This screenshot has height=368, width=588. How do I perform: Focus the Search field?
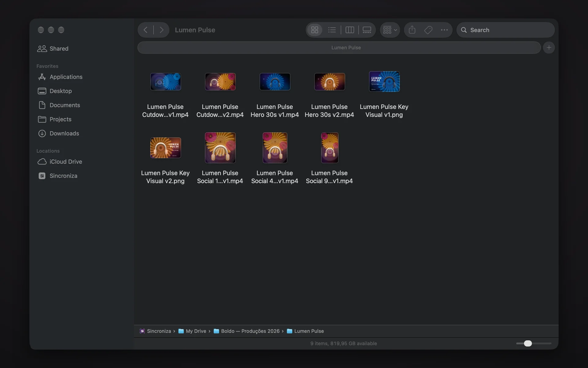point(506,30)
